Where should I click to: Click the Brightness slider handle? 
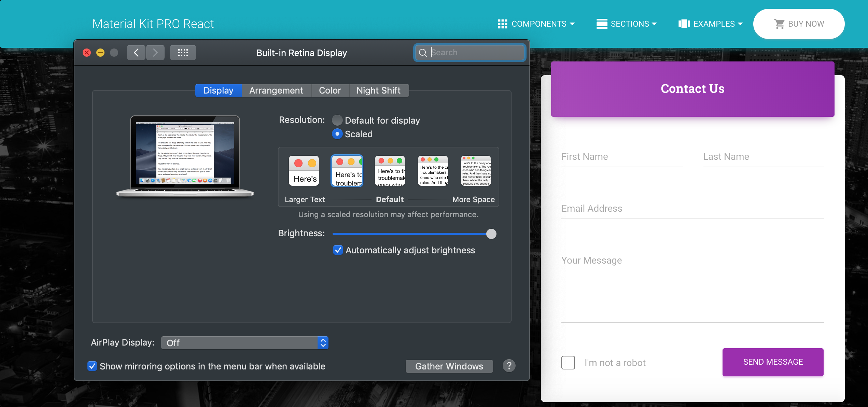491,234
